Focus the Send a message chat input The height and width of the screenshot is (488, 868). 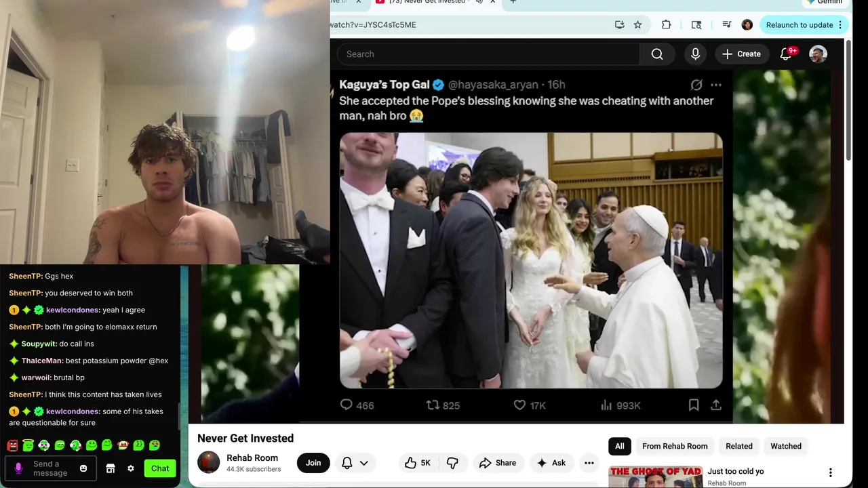(51, 468)
